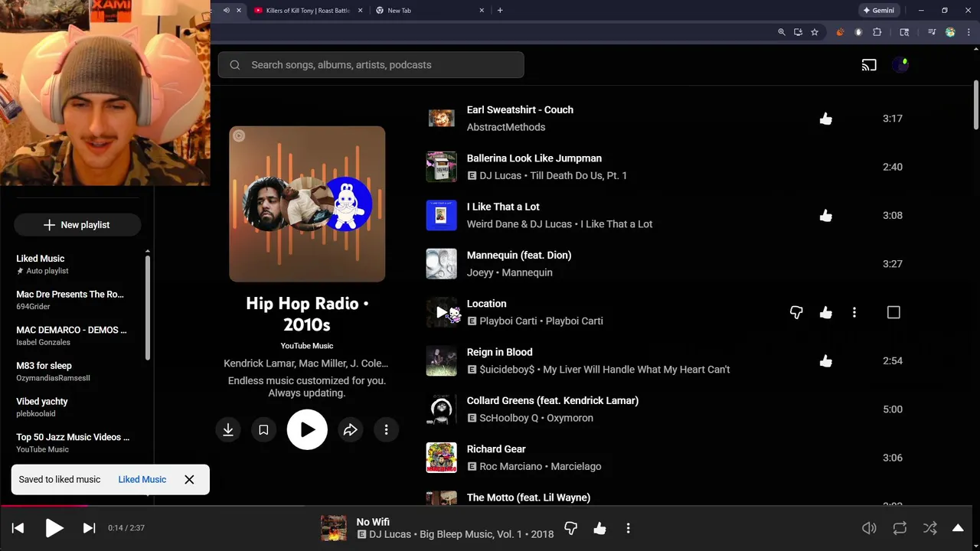Image resolution: width=980 pixels, height=551 pixels.
Task: Toggle repeat mode
Action: point(900,528)
